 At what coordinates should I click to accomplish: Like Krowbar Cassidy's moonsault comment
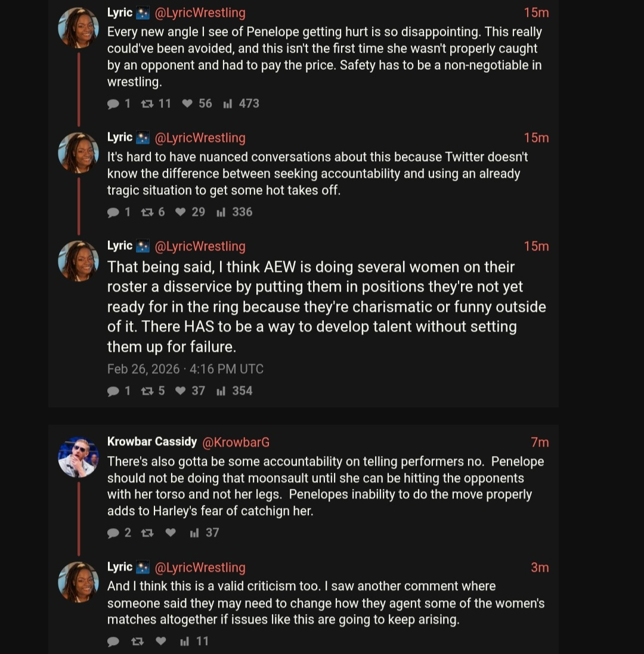click(x=171, y=533)
